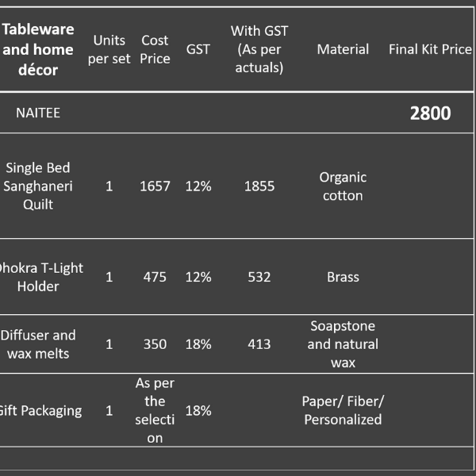This screenshot has height=476, width=476.
Task: Select the 2800 final kit price value
Action: coord(430,113)
